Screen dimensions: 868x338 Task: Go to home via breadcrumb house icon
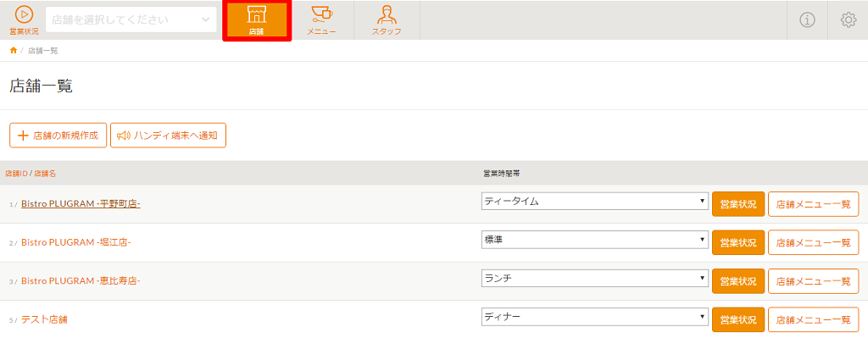[14, 50]
